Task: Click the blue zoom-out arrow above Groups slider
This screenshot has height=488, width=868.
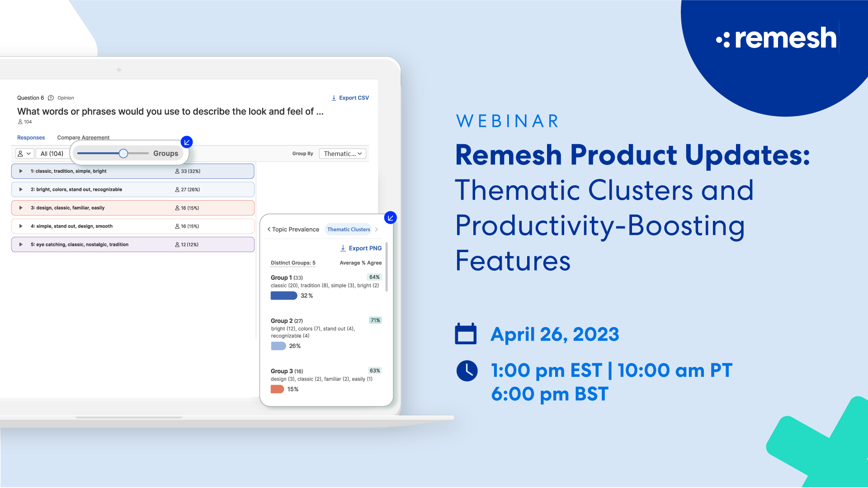Action: (x=187, y=142)
